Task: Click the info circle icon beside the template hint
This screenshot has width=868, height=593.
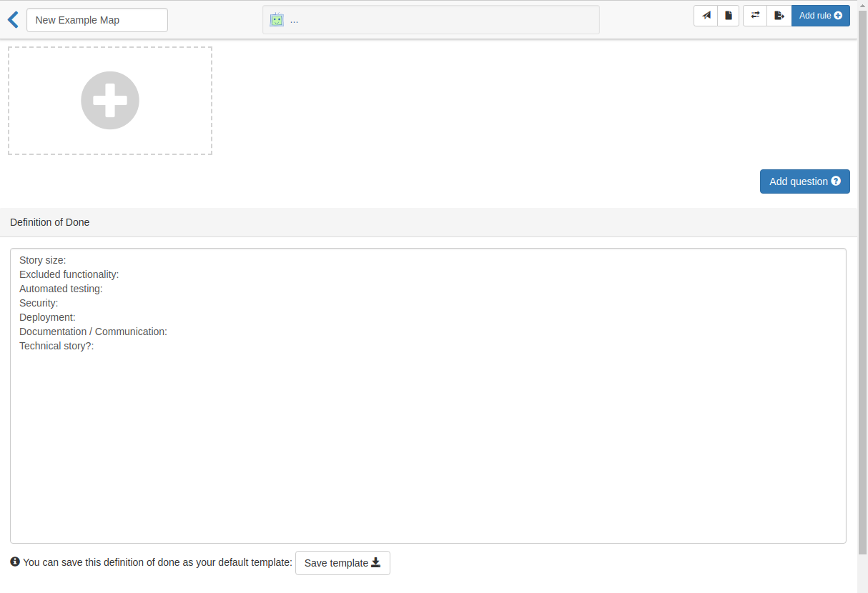Action: tap(15, 562)
